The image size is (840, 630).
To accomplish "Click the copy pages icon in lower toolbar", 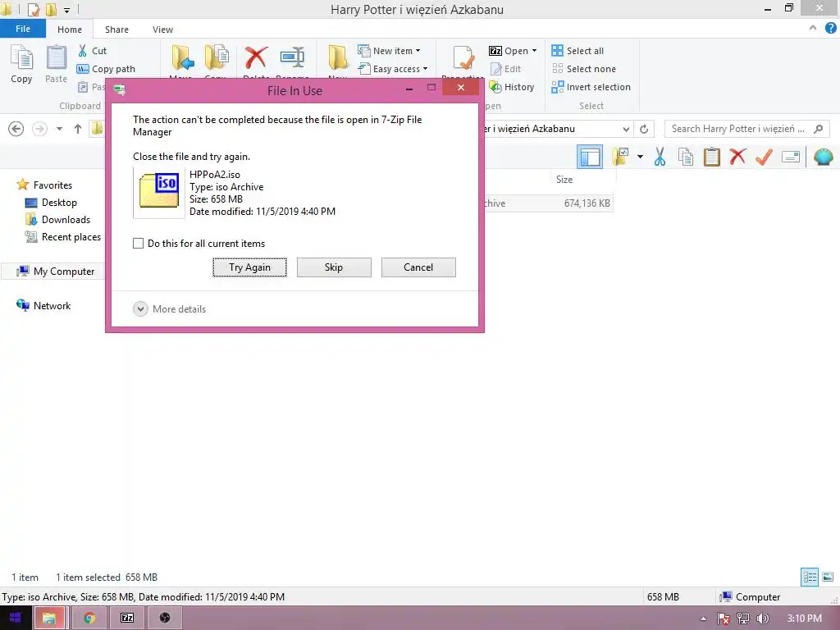I will [x=686, y=157].
